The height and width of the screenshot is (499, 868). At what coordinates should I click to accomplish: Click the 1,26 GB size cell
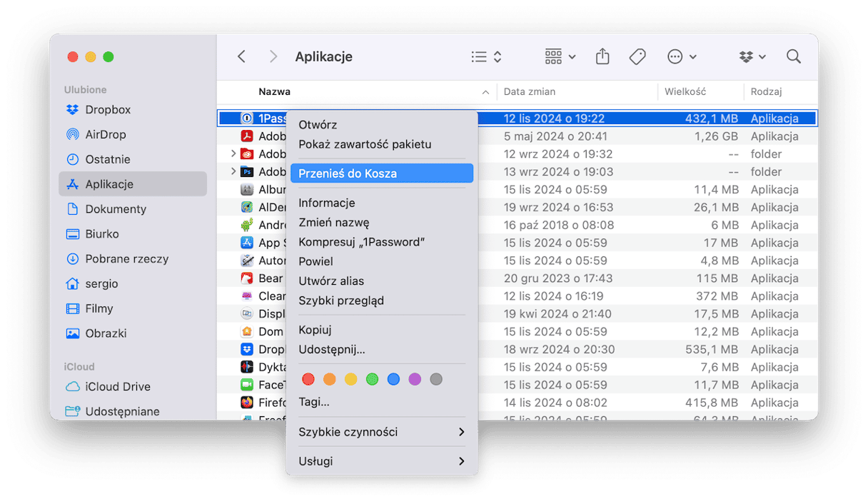coord(717,136)
